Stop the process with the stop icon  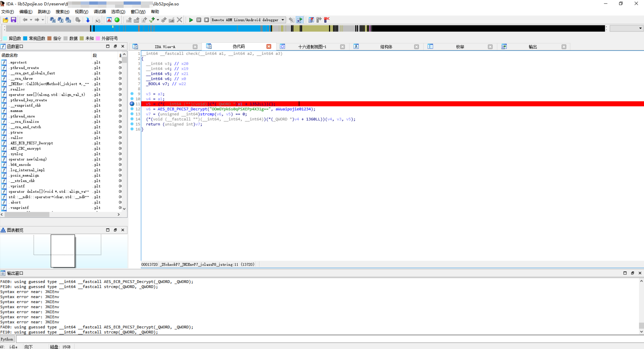pos(206,20)
